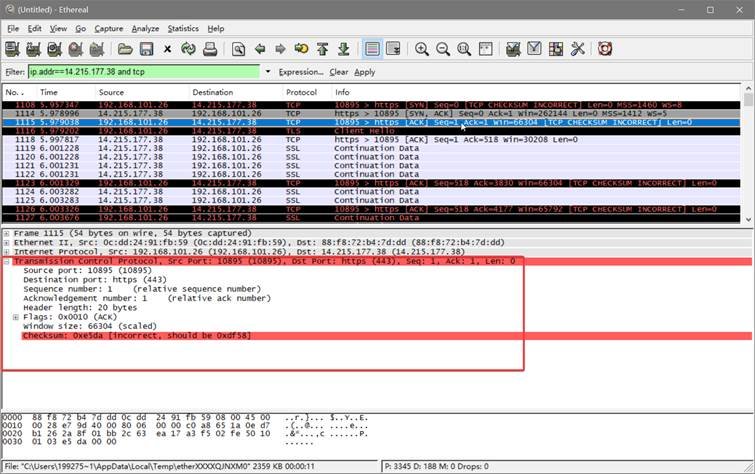Open display filters toolbar icon

click(534, 49)
